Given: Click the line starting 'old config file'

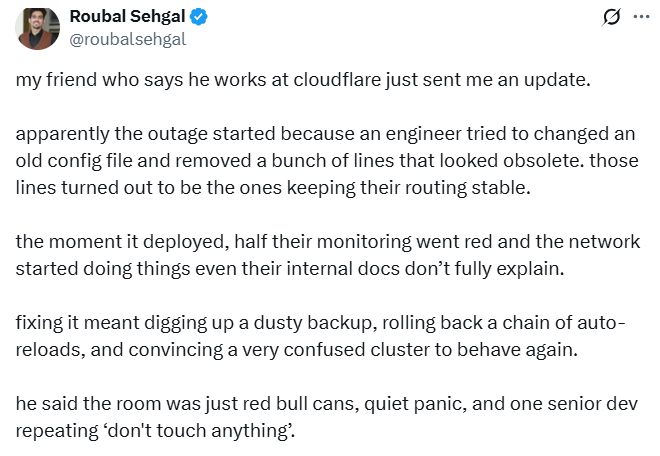Looking at the screenshot, I should [x=327, y=161].
